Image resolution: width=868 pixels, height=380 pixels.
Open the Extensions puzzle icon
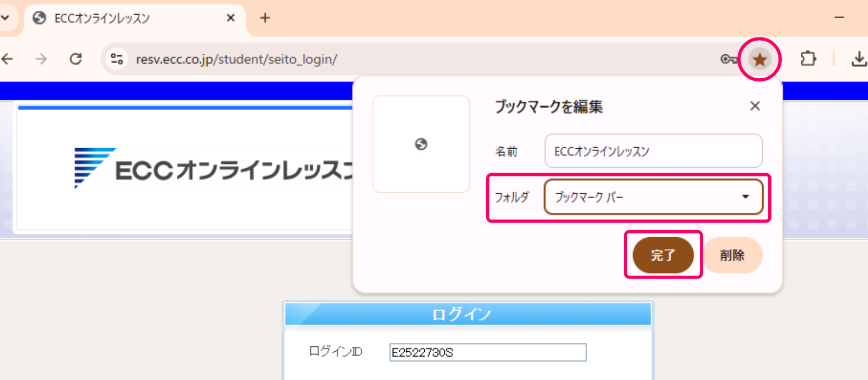point(808,59)
